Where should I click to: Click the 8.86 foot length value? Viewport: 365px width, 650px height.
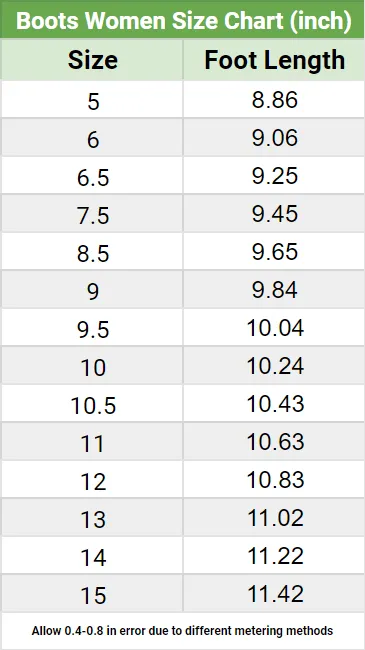coord(275,100)
